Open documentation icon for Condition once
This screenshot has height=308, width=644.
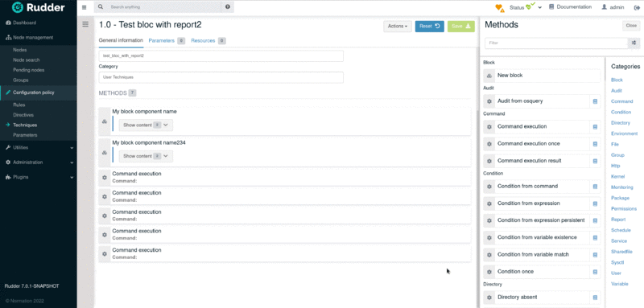tap(595, 272)
